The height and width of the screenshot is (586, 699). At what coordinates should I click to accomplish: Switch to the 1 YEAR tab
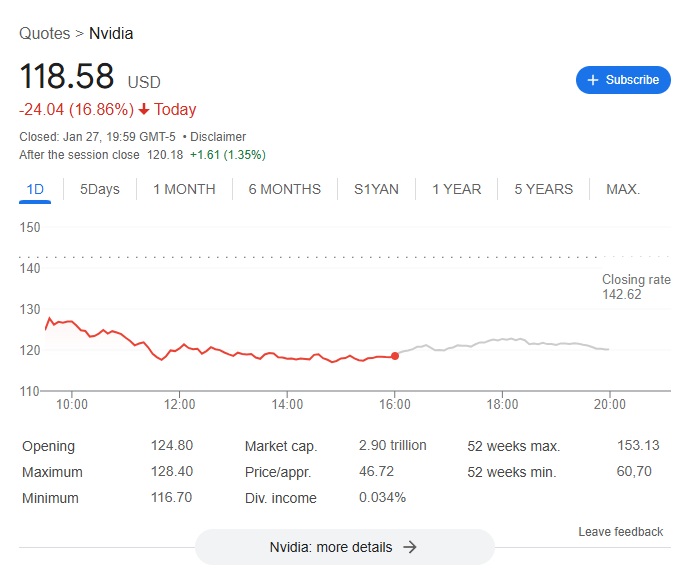(456, 189)
